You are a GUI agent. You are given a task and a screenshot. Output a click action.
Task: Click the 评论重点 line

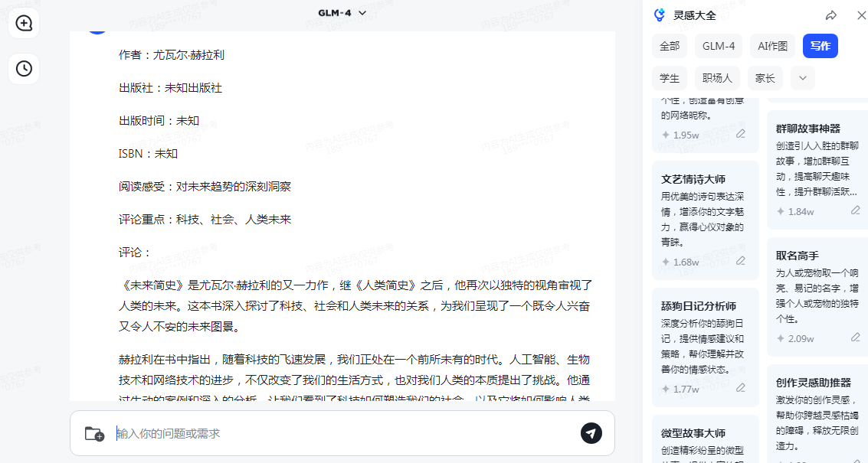pyautogui.click(x=205, y=220)
